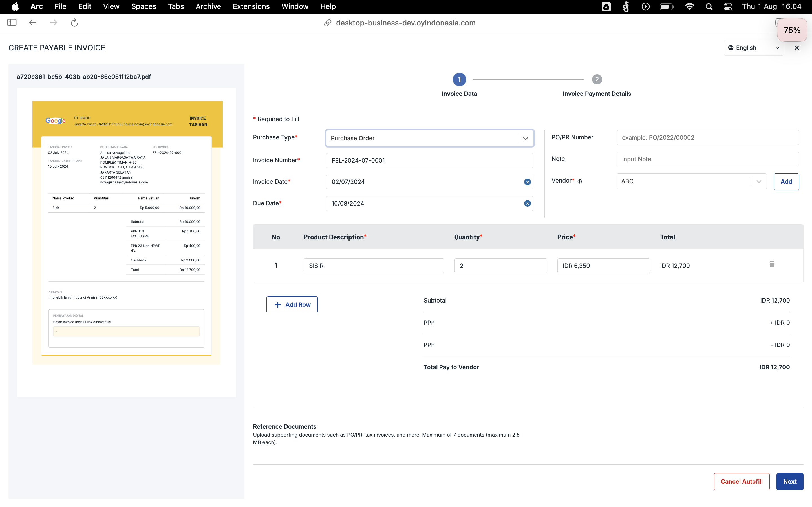
Task: Delete the SISIR product row
Action: pos(771,264)
